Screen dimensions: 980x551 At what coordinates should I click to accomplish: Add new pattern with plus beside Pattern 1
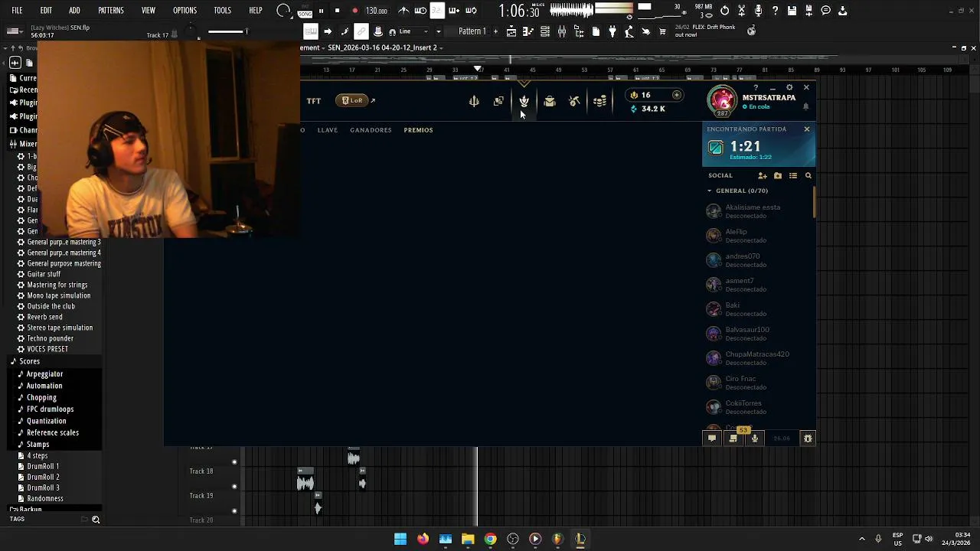pyautogui.click(x=495, y=31)
